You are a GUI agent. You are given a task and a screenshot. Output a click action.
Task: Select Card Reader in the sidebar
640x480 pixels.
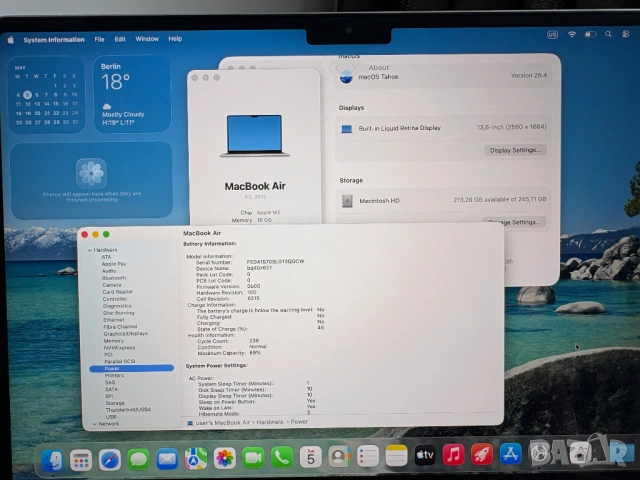point(118,292)
